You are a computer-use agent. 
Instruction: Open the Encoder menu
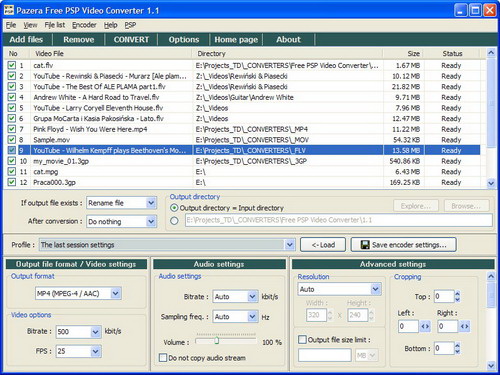pyautogui.click(x=84, y=25)
